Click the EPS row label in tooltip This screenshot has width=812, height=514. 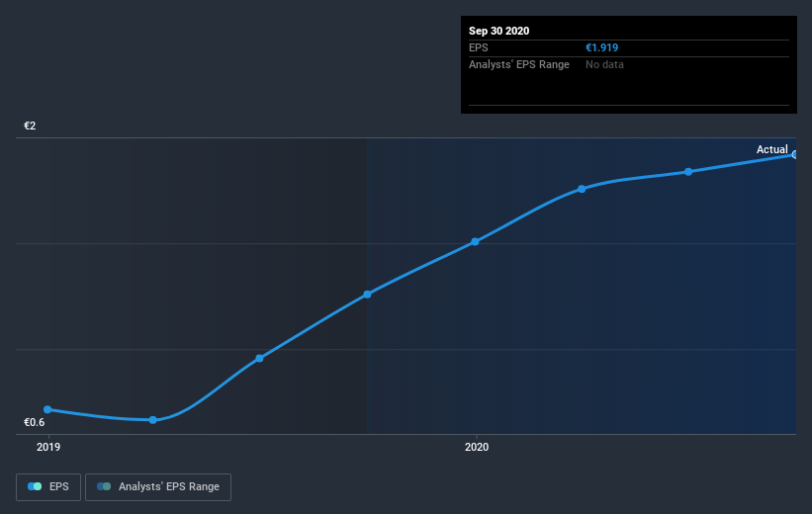tap(479, 47)
